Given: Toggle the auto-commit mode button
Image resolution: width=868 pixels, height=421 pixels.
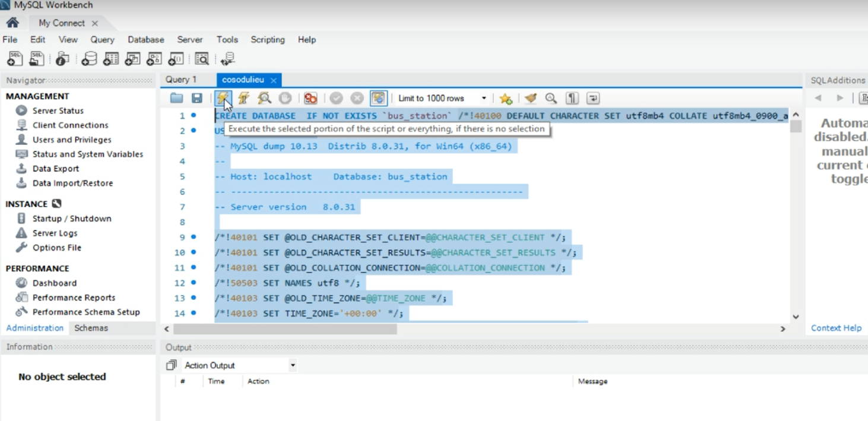Looking at the screenshot, I should click(x=378, y=98).
